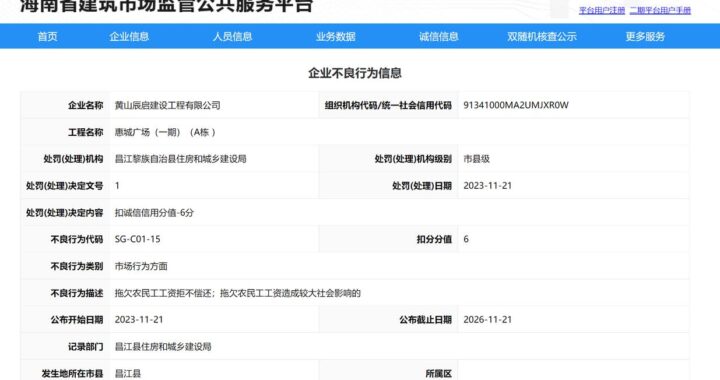The image size is (720, 380).
Task: Open the 人员信息 menu item
Action: click(x=232, y=37)
